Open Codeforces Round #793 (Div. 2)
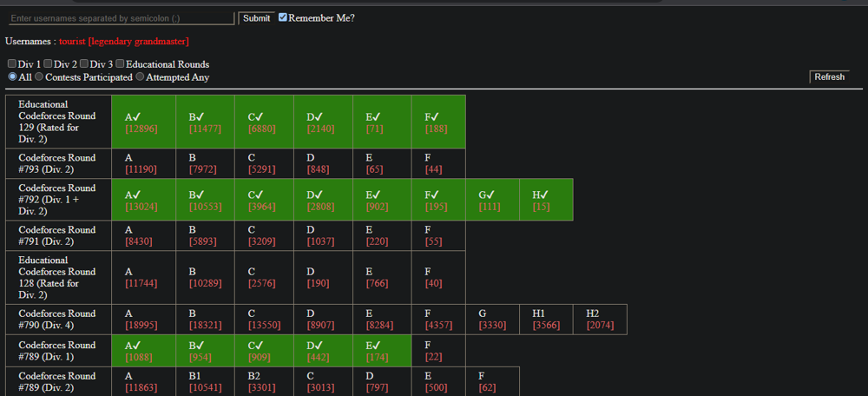The height and width of the screenshot is (396, 868). tap(57, 163)
